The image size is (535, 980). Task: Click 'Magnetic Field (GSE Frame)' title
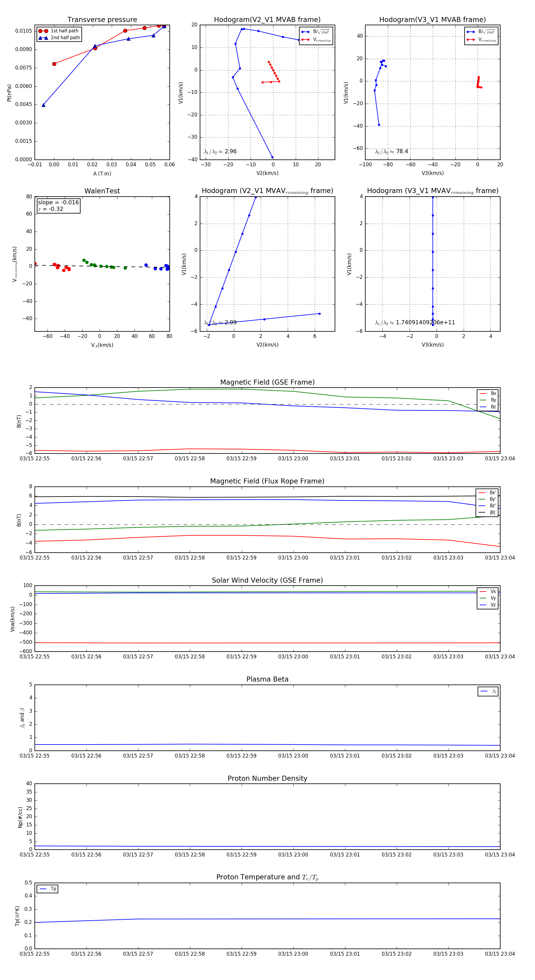pos(267,382)
